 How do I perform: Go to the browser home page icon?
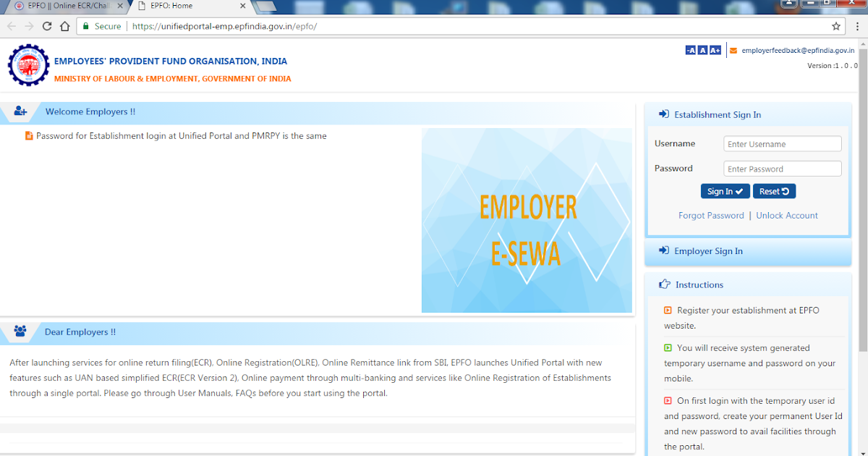tap(65, 26)
